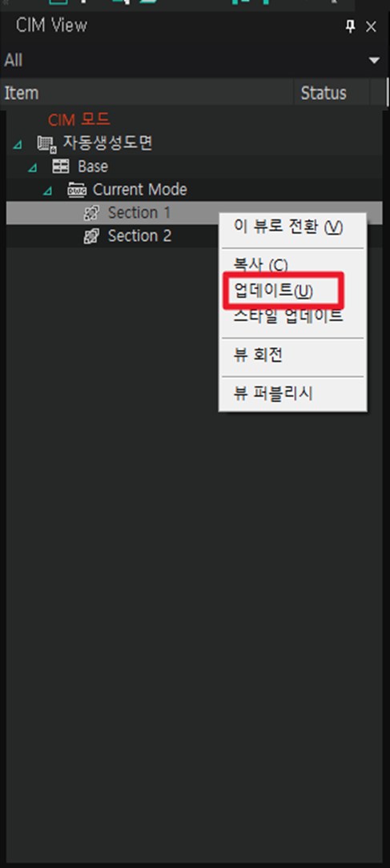The image size is (390, 868).
Task: Select the Section 2 tree item
Action: (139, 236)
